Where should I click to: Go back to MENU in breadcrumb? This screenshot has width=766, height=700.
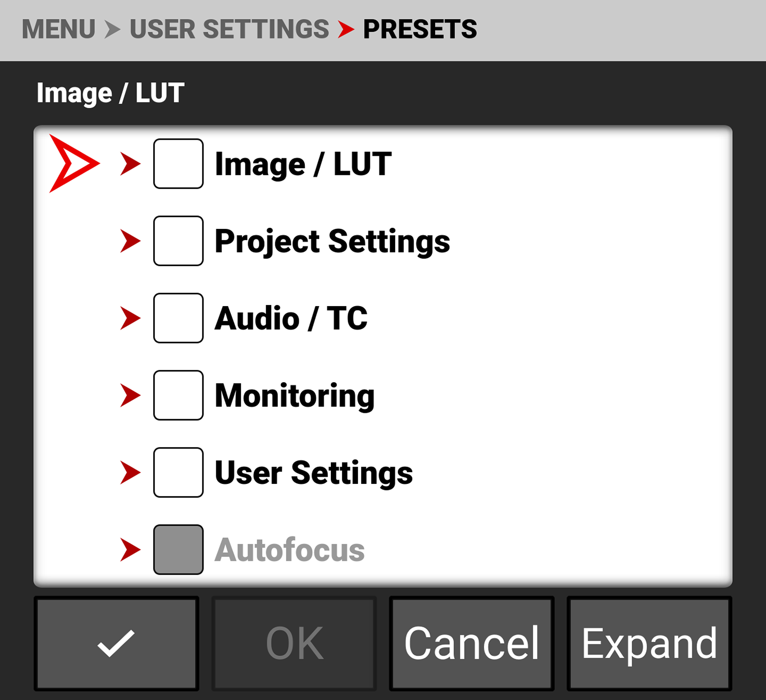click(x=59, y=30)
